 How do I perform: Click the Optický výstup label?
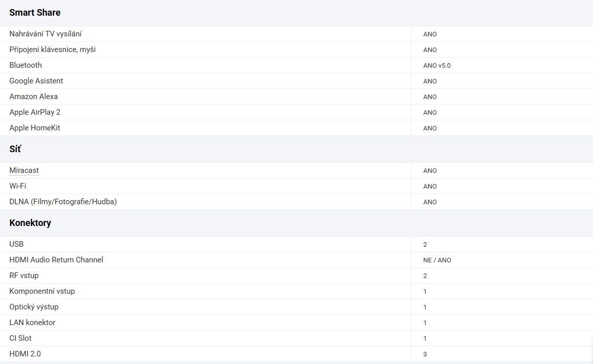click(x=34, y=307)
